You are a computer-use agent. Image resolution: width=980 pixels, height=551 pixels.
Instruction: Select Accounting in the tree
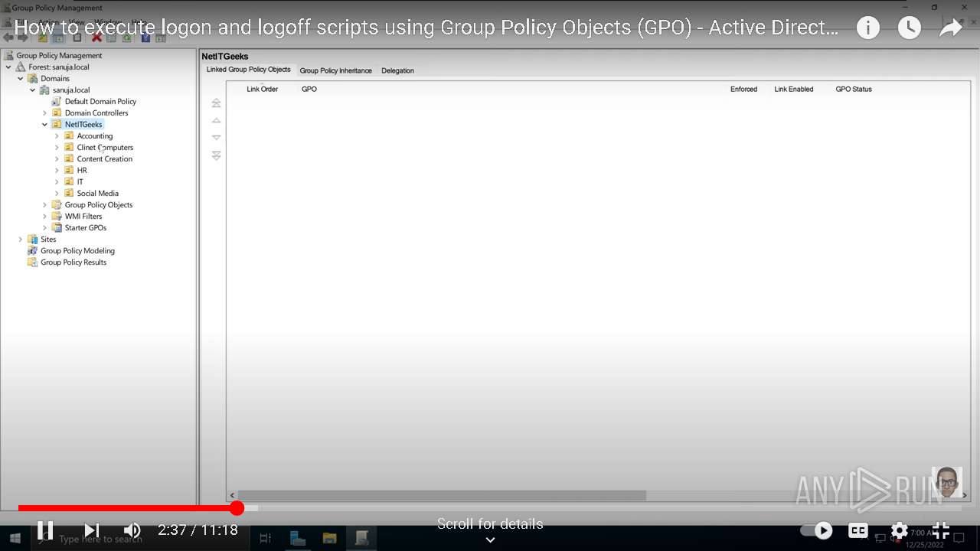pyautogui.click(x=95, y=136)
